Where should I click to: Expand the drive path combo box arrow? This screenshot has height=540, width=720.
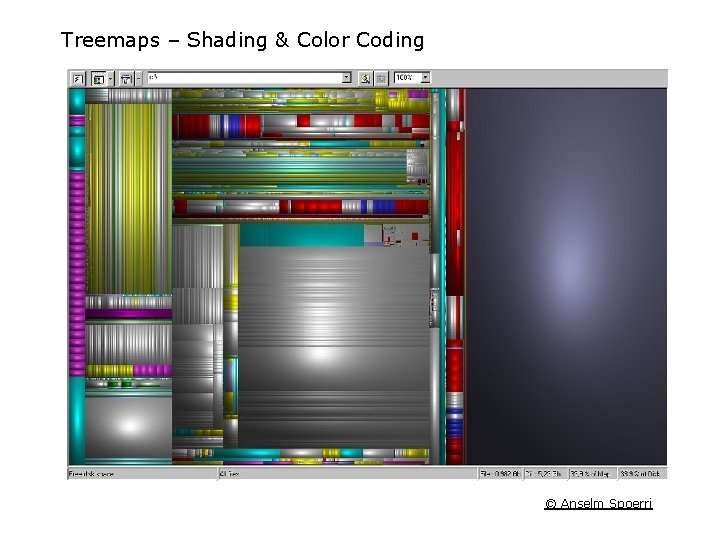click(x=347, y=78)
